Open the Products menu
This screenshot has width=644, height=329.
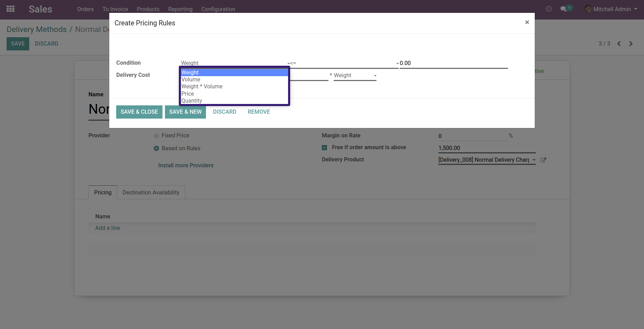pos(148,9)
